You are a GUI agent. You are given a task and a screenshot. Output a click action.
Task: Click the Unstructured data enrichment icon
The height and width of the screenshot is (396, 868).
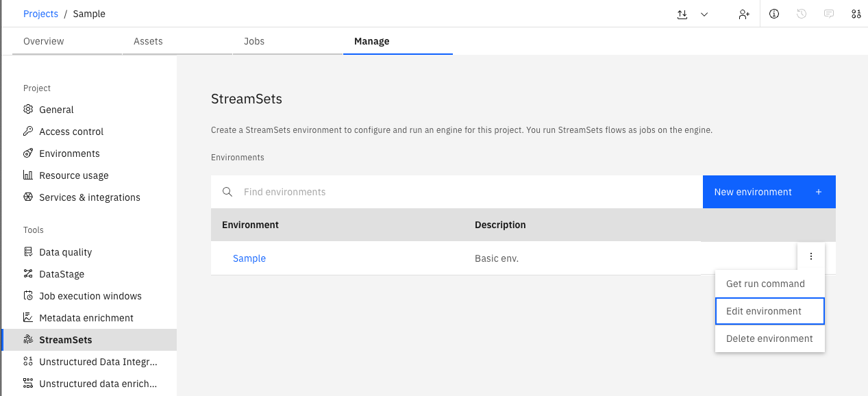pos(28,384)
